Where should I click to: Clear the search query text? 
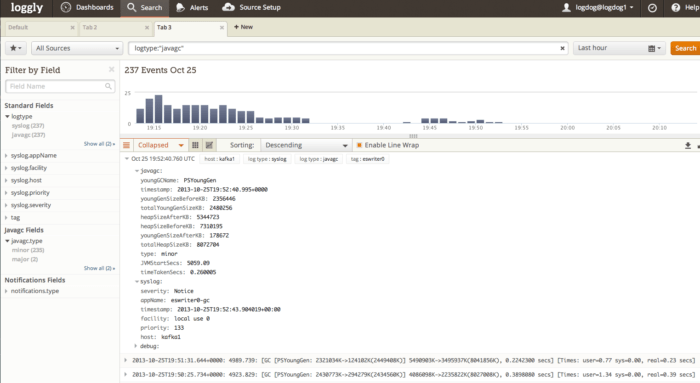pos(562,48)
